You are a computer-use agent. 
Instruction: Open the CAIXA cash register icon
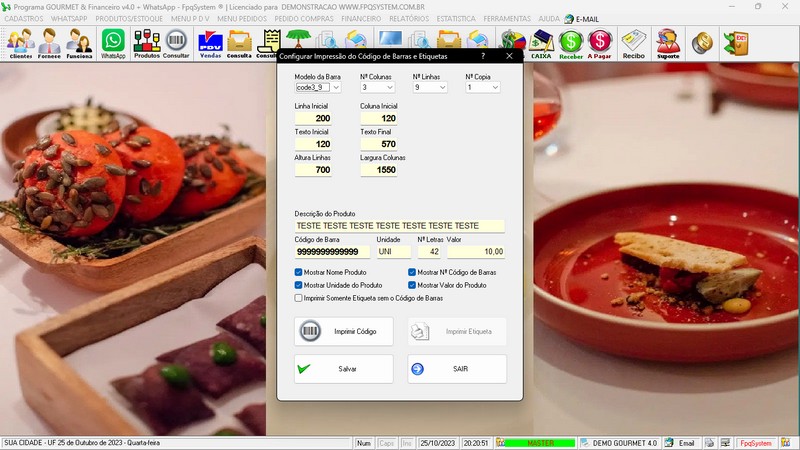(541, 43)
